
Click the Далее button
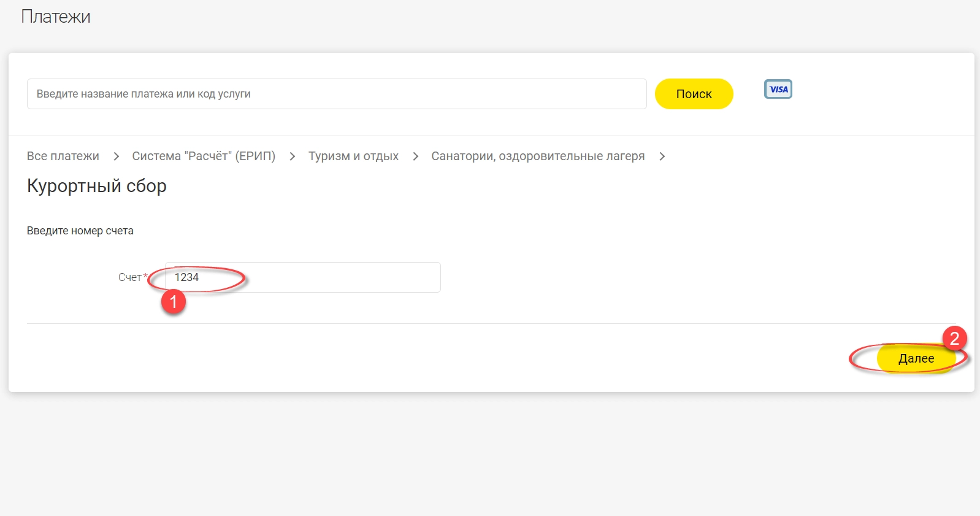(x=916, y=358)
